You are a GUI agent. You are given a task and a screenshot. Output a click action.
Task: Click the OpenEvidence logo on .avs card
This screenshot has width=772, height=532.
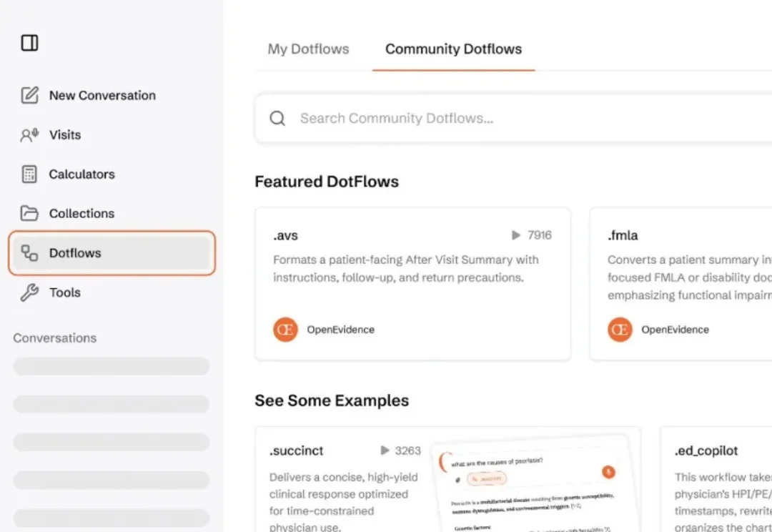point(285,330)
